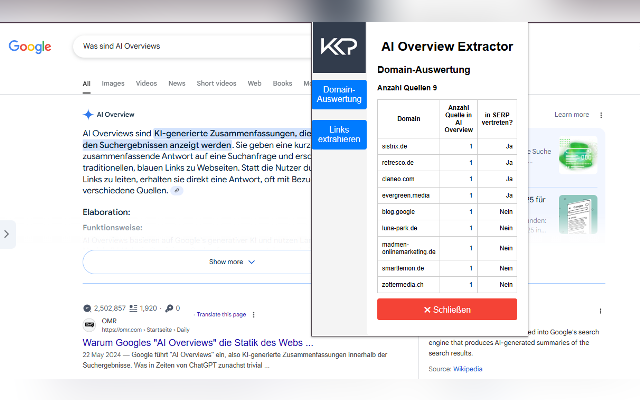Click the Domain column header

(409, 119)
